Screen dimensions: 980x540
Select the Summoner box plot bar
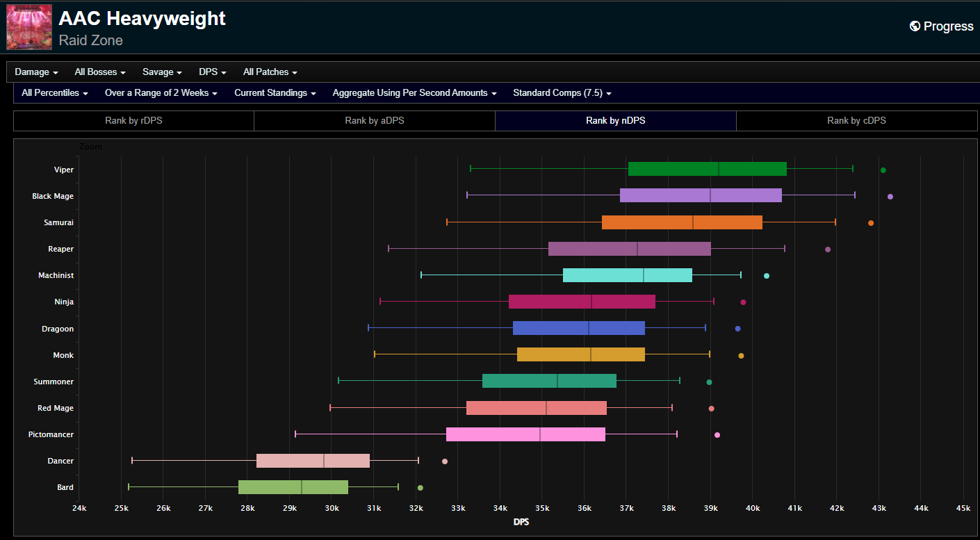pos(549,381)
